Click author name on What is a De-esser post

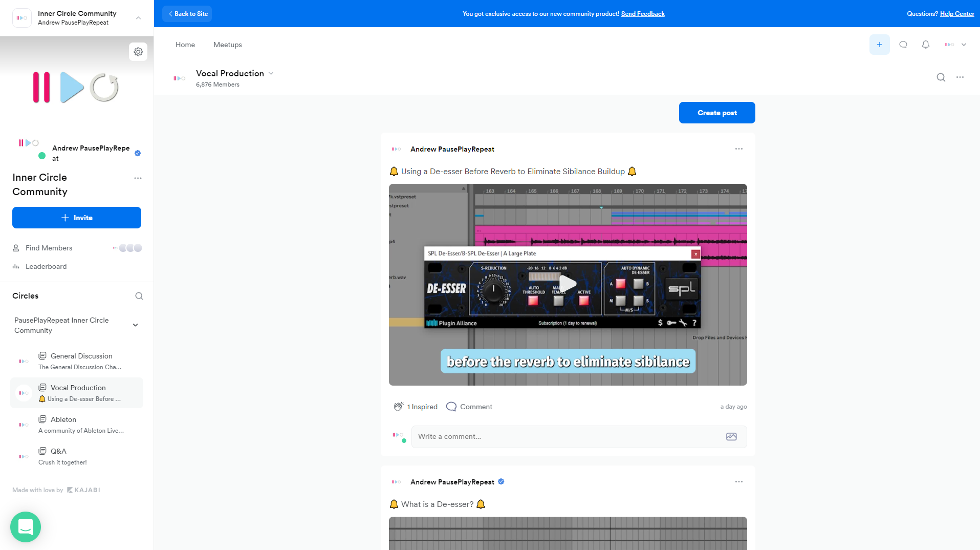point(452,482)
